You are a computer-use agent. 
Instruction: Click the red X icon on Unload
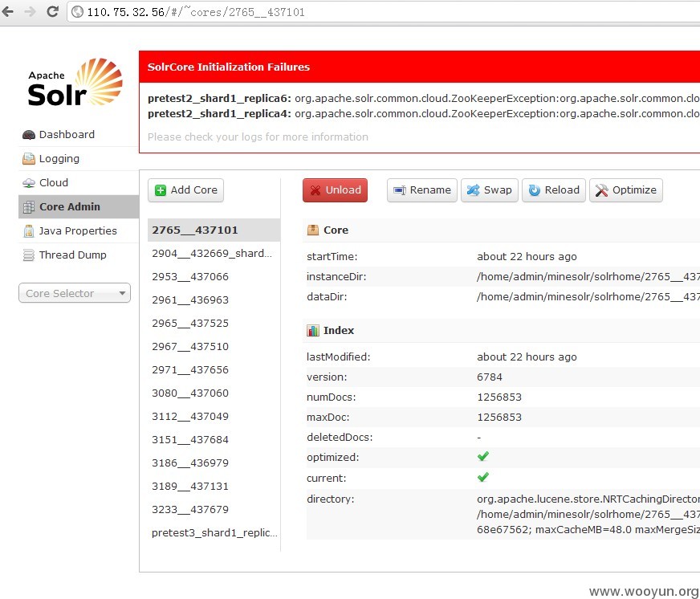point(315,190)
